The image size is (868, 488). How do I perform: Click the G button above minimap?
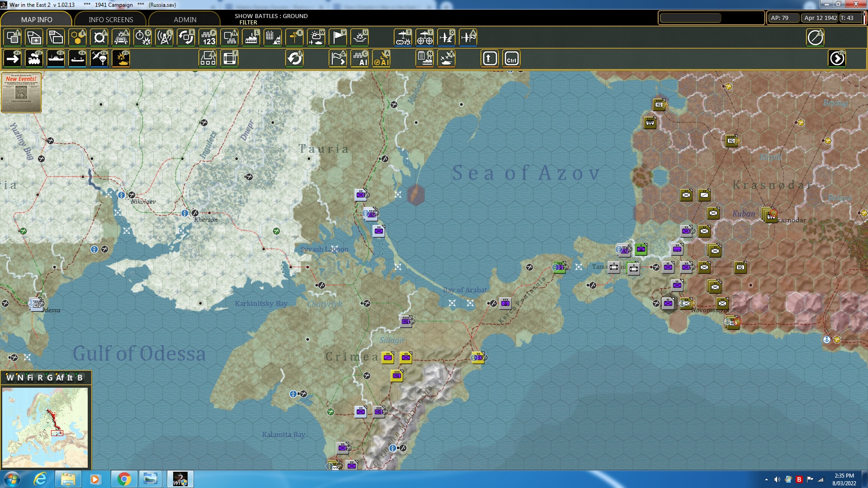50,378
